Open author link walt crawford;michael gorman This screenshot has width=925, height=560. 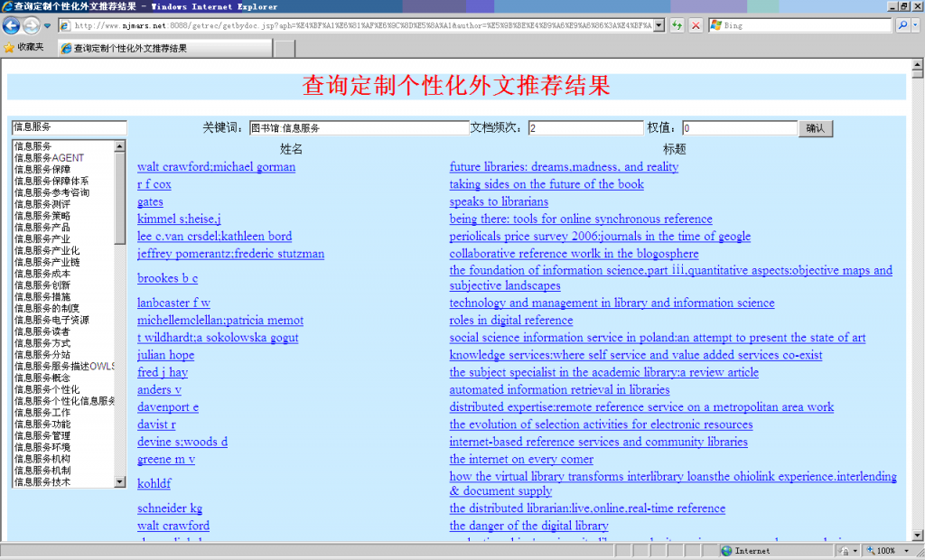coord(217,167)
